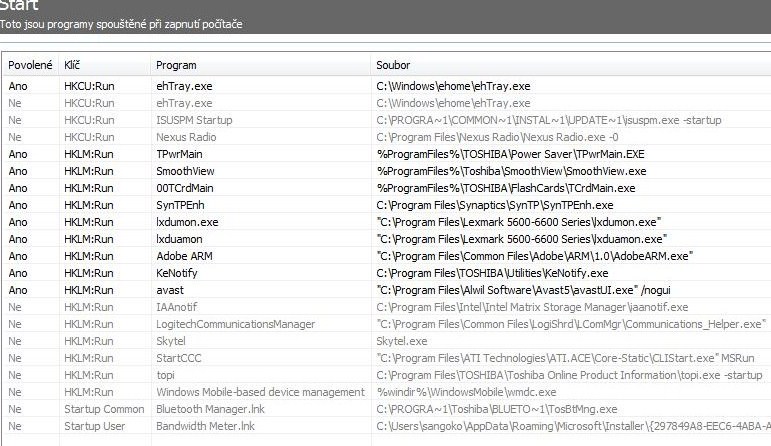771x446 pixels.
Task: Select the KeNotify program entry
Action: pos(177,273)
